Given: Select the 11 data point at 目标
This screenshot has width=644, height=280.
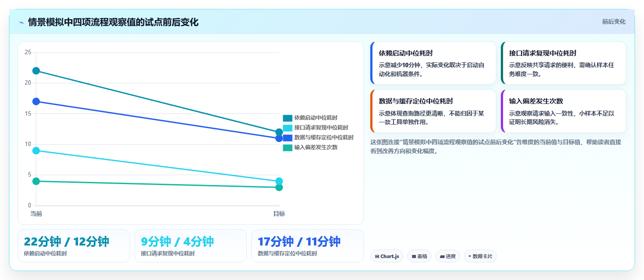Looking at the screenshot, I should (x=279, y=138).
